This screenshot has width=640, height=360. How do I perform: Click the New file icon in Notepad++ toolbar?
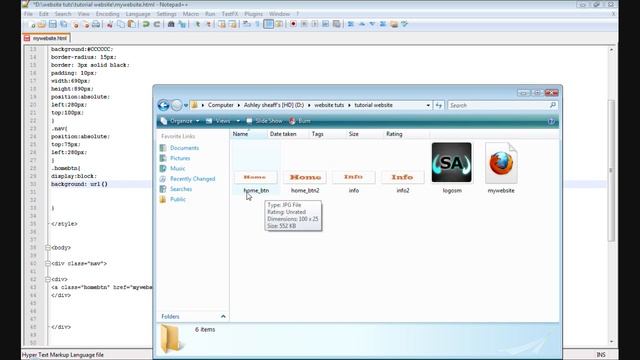(32, 24)
